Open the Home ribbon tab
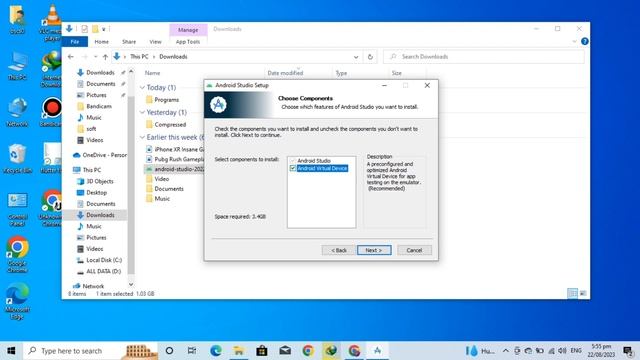Image resolution: width=640 pixels, height=360 pixels. pos(102,42)
